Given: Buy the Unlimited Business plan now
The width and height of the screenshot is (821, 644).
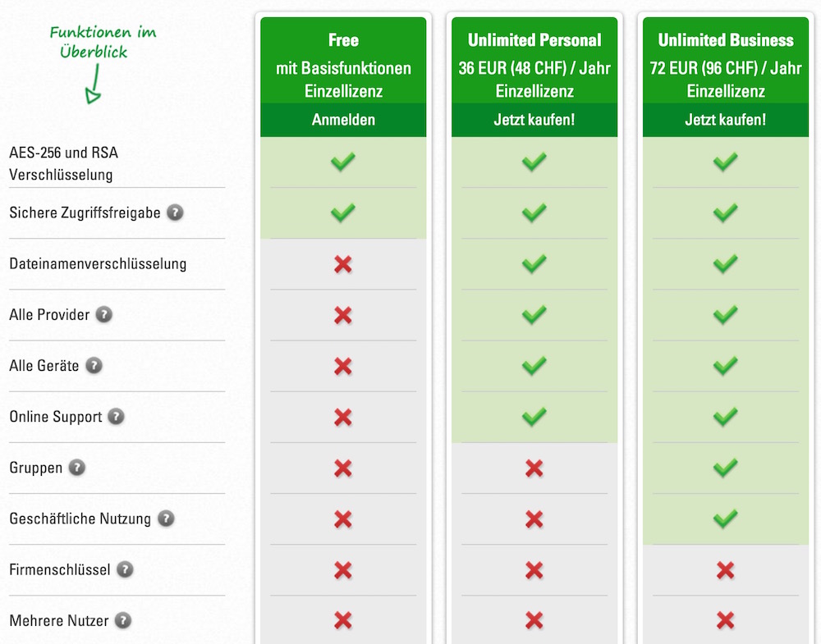Looking at the screenshot, I should click(x=726, y=120).
